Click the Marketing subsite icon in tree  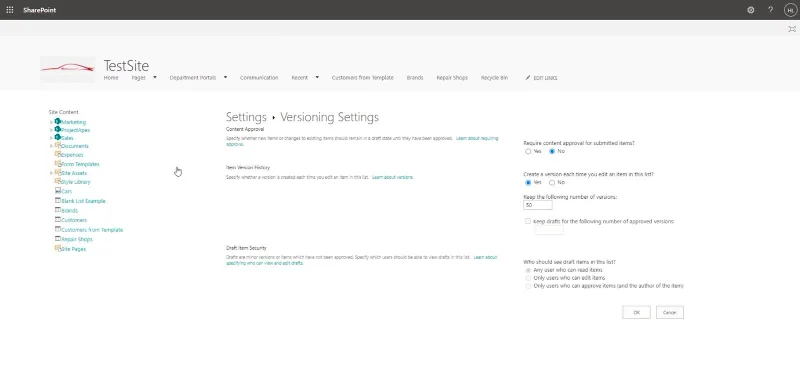[x=58, y=121]
